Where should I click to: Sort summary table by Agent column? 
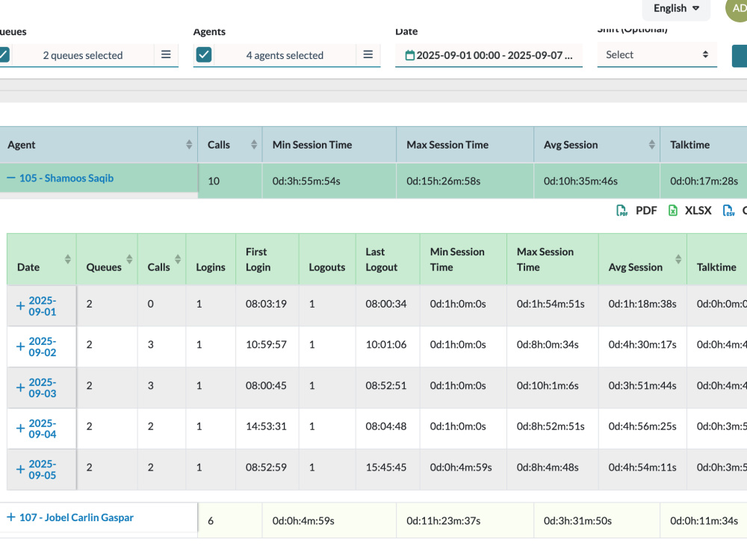[189, 145]
